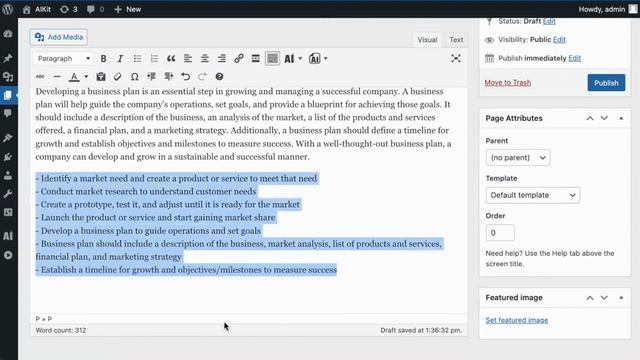Click the Word count: 312 status text

pos(61,331)
